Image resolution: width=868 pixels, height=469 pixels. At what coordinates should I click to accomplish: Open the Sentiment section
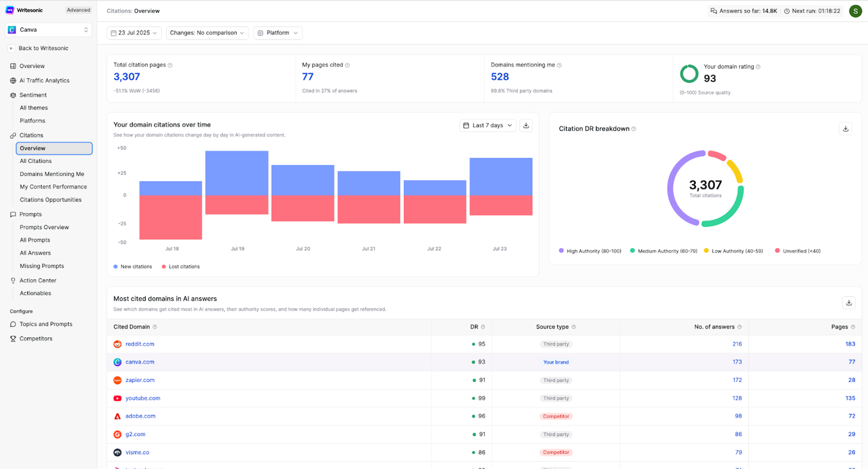pos(33,95)
